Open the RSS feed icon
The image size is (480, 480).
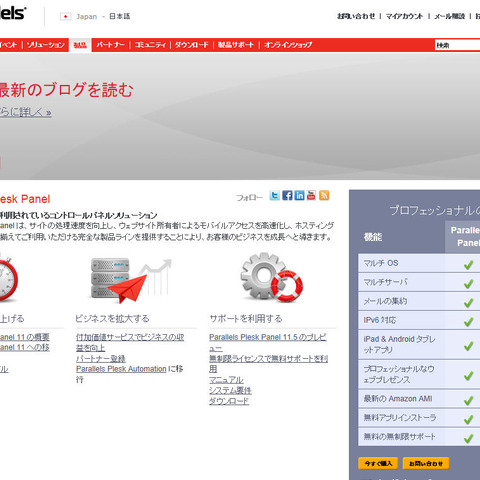click(x=324, y=195)
